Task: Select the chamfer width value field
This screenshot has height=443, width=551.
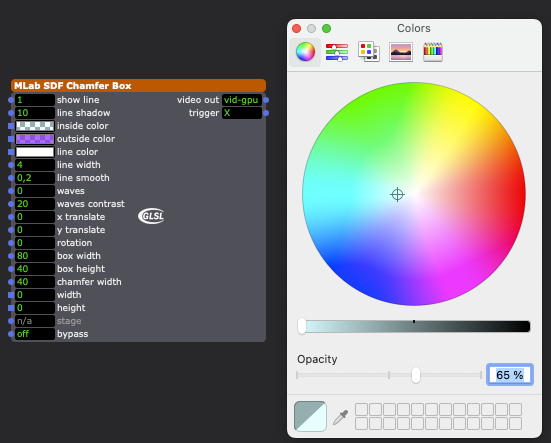Action: pos(35,282)
